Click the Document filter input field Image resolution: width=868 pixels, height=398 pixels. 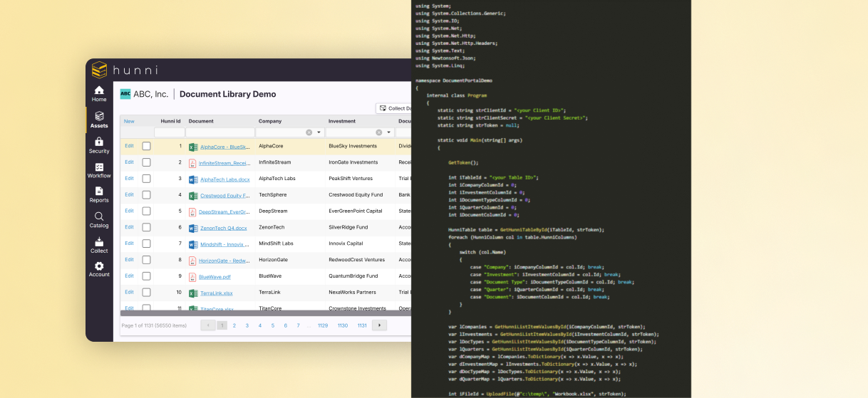(220, 132)
